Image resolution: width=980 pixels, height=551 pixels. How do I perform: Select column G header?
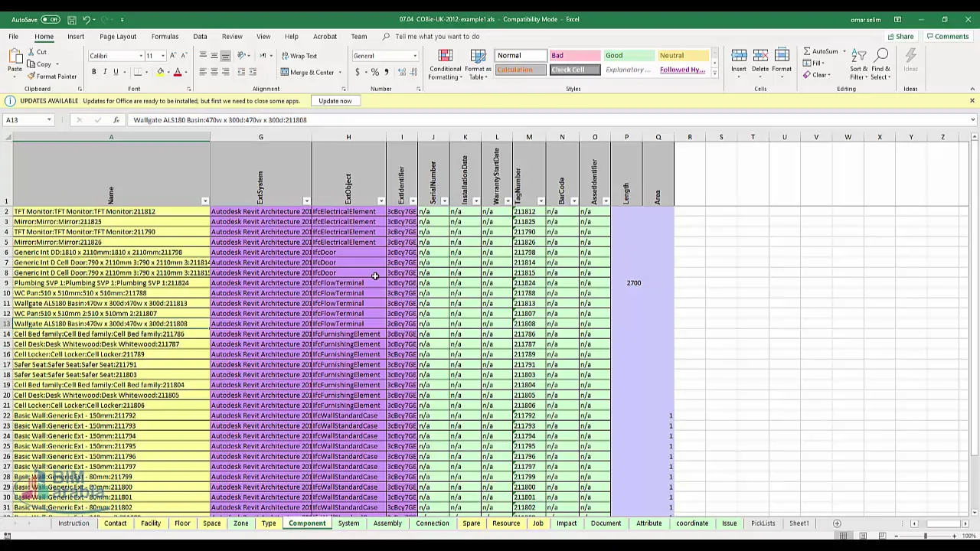click(260, 137)
